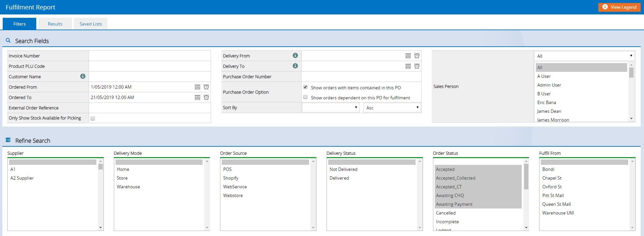The image size is (644, 236).
Task: Uncheck Show orders with items contained in PO
Action: click(x=305, y=87)
